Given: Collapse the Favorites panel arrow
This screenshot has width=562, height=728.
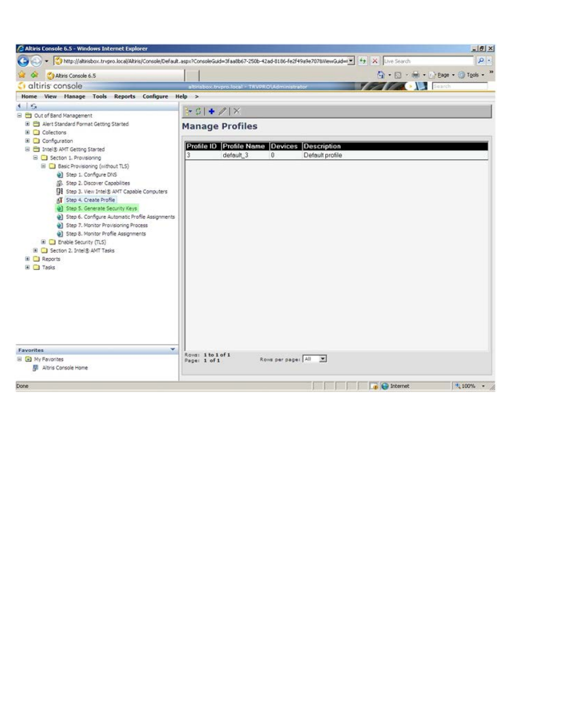Looking at the screenshot, I should tap(173, 350).
